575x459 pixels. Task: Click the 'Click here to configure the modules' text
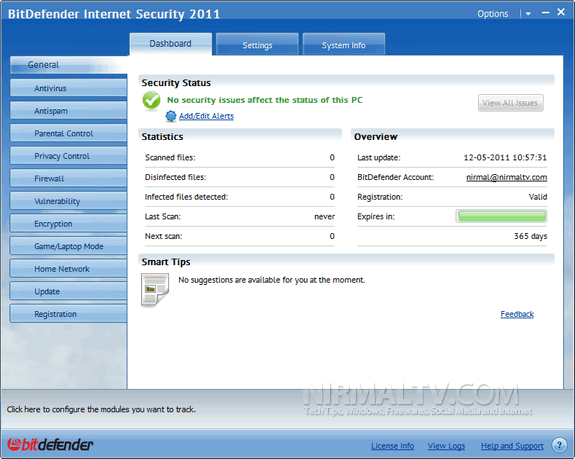pos(101,410)
